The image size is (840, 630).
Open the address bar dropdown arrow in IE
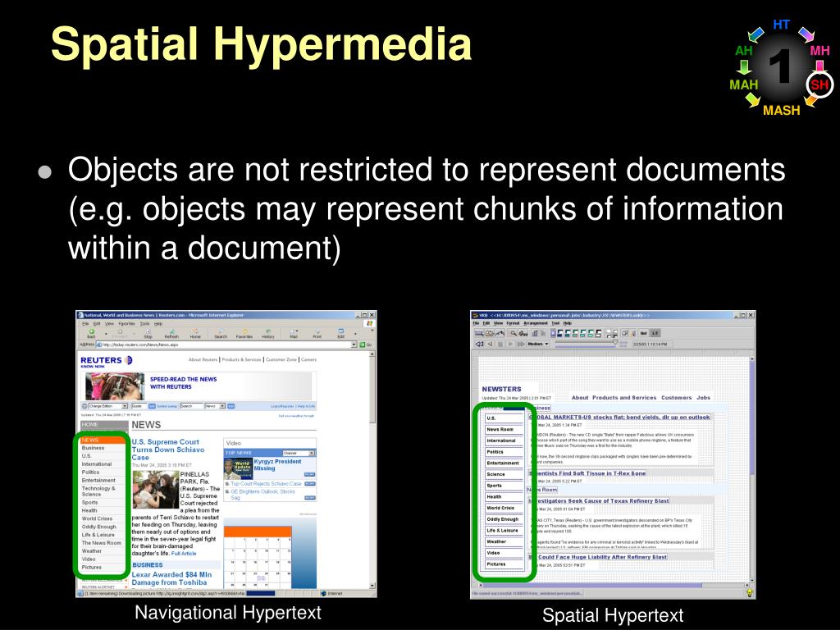(354, 345)
